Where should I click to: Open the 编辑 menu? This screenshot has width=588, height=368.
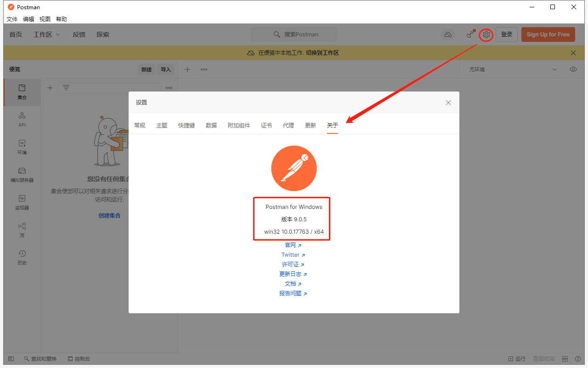click(28, 19)
